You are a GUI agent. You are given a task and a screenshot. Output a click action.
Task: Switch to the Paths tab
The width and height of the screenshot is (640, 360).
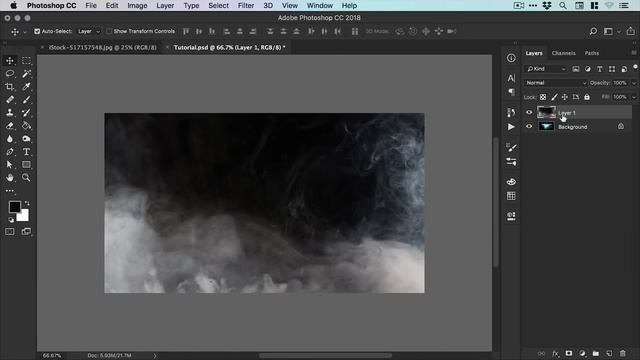click(x=591, y=53)
